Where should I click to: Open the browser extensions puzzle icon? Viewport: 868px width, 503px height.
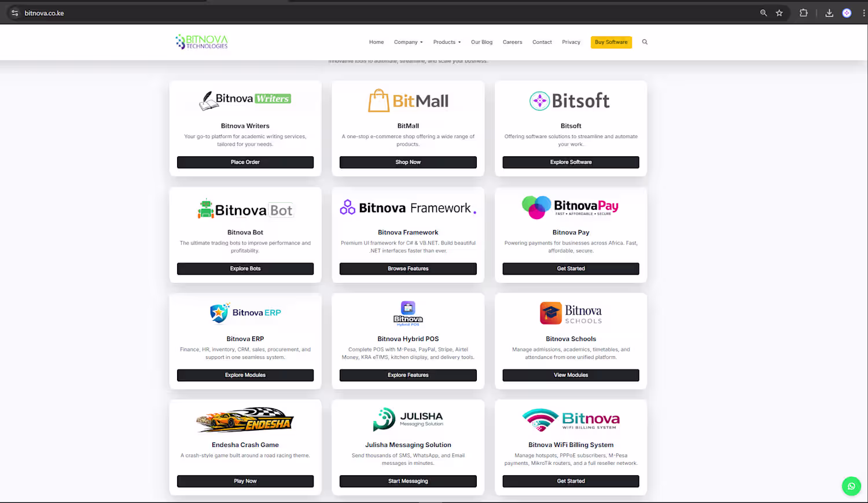(x=803, y=13)
